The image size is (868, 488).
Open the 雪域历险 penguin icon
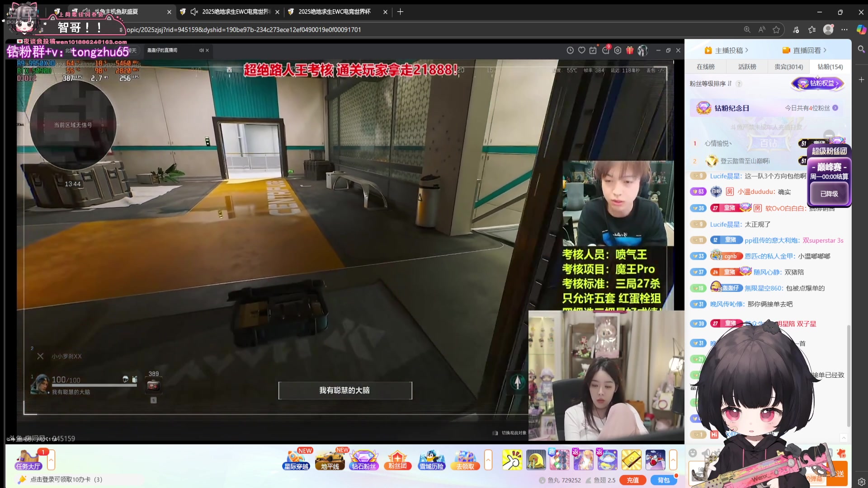[432, 460]
